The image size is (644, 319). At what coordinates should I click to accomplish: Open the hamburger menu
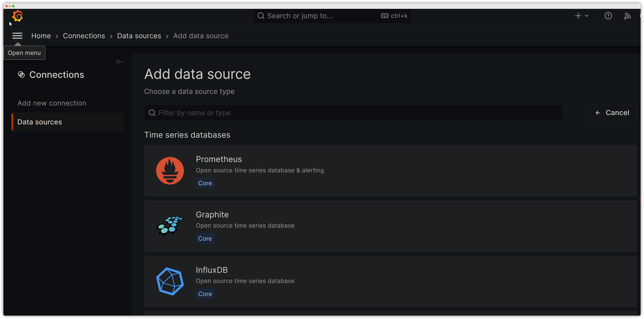pos(17,36)
